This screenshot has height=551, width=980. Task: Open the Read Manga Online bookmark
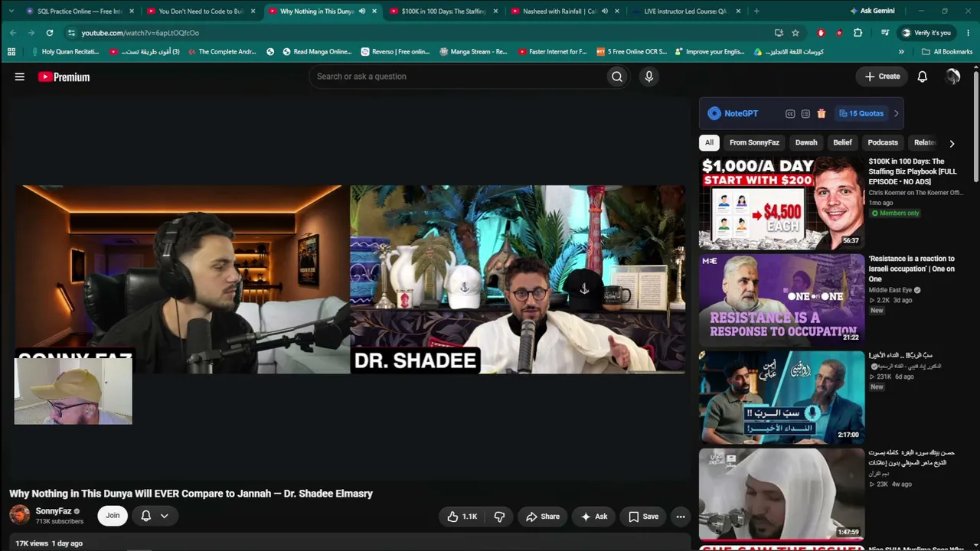point(317,52)
